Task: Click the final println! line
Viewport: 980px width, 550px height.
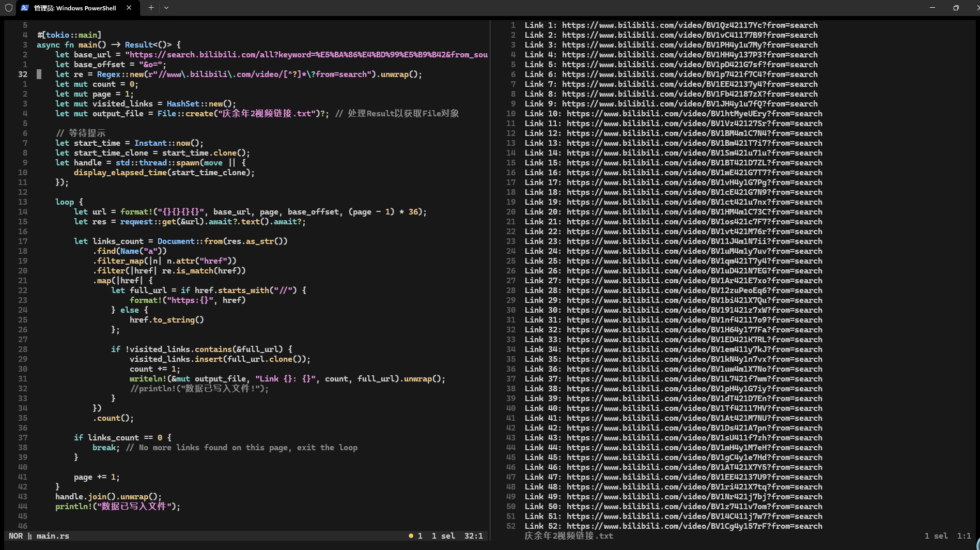Action: pos(118,507)
